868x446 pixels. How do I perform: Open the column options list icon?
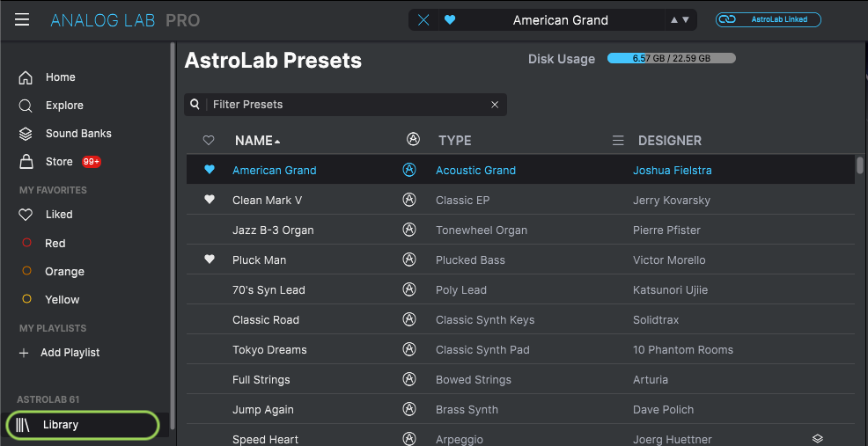[618, 141]
